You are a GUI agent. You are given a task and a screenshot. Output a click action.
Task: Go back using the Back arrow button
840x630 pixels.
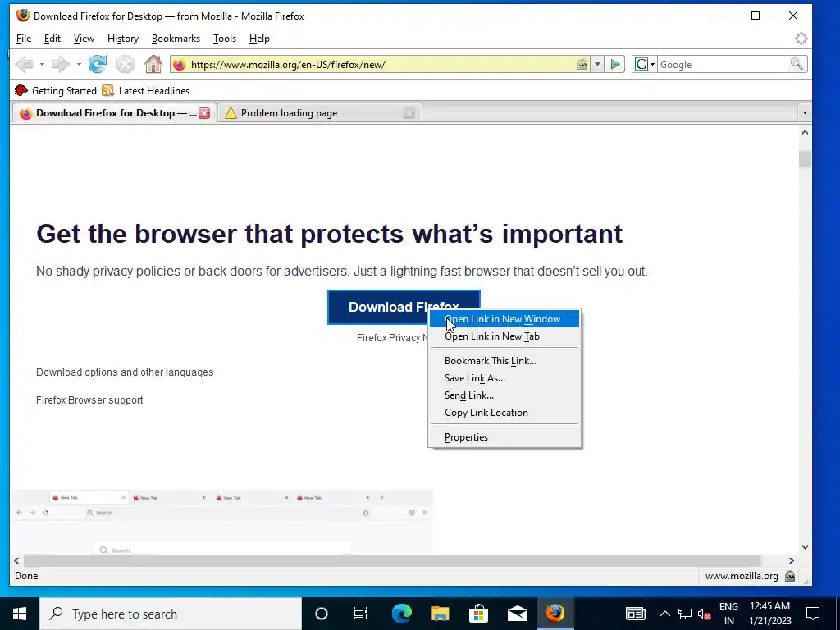(x=24, y=64)
